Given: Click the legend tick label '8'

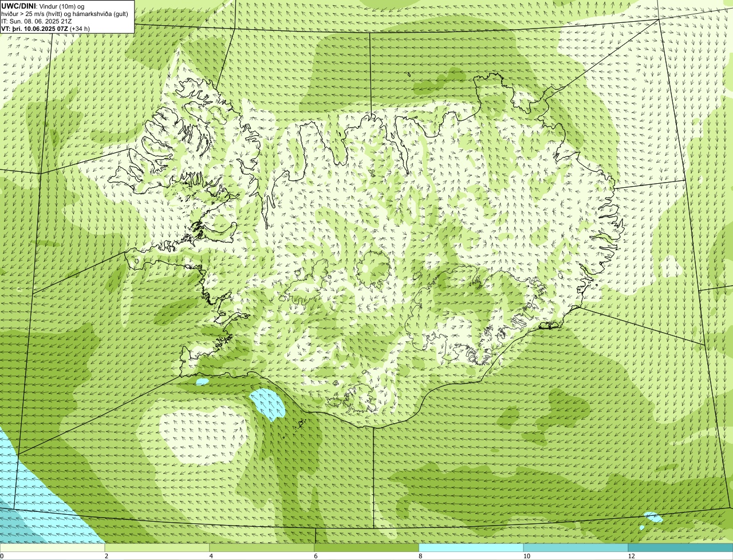Looking at the screenshot, I should pyautogui.click(x=420, y=556).
